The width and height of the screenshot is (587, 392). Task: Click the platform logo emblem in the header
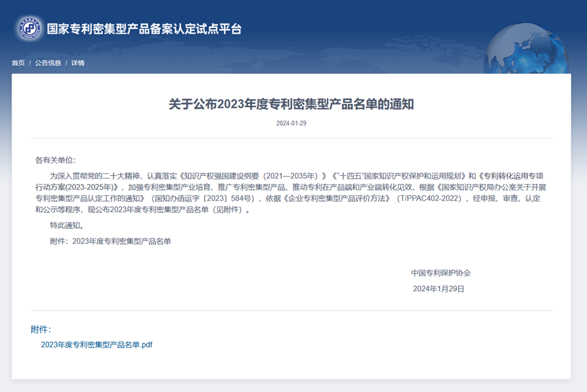(30, 29)
